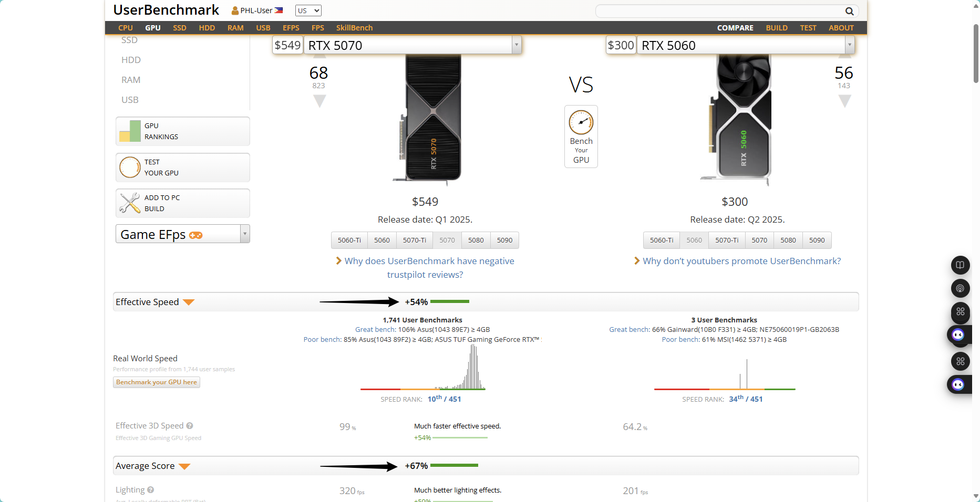The image size is (980, 502).
Task: Click the +67% average score green bar
Action: coord(454,466)
